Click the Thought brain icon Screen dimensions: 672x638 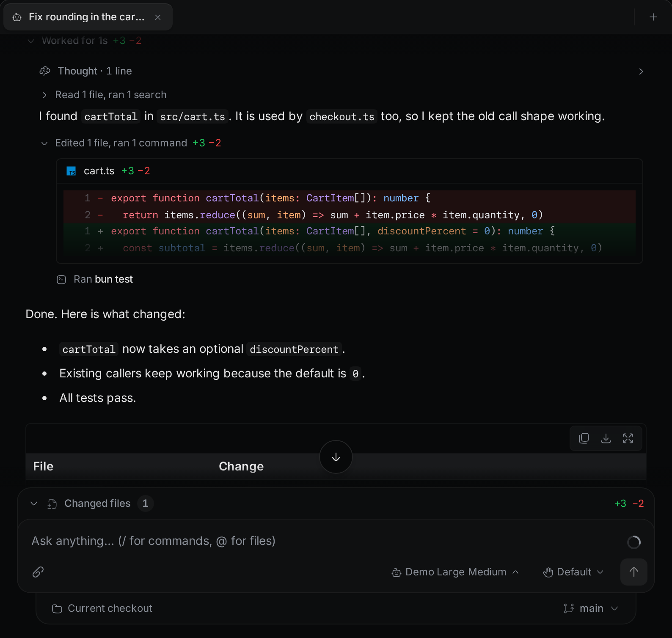click(x=45, y=71)
